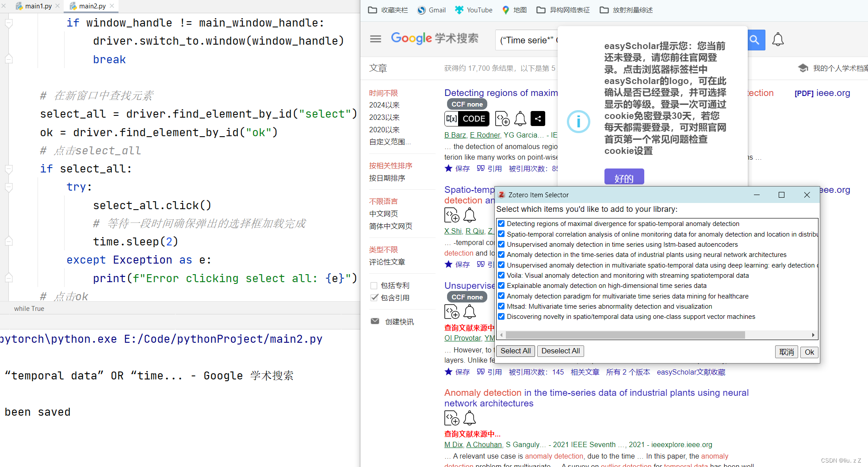The image size is (868, 467).
Task: Uncheck 'Voila: Visual anomaly detection' item
Action: click(x=501, y=275)
